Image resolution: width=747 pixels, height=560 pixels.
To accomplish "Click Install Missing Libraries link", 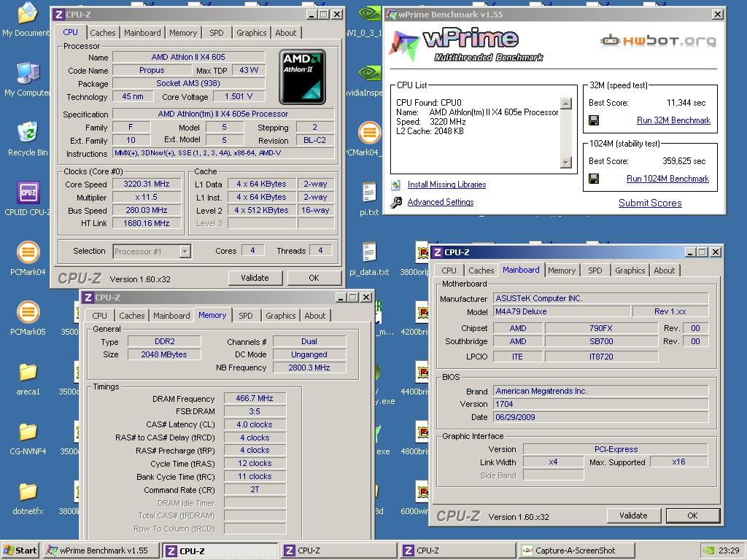I will (x=446, y=184).
